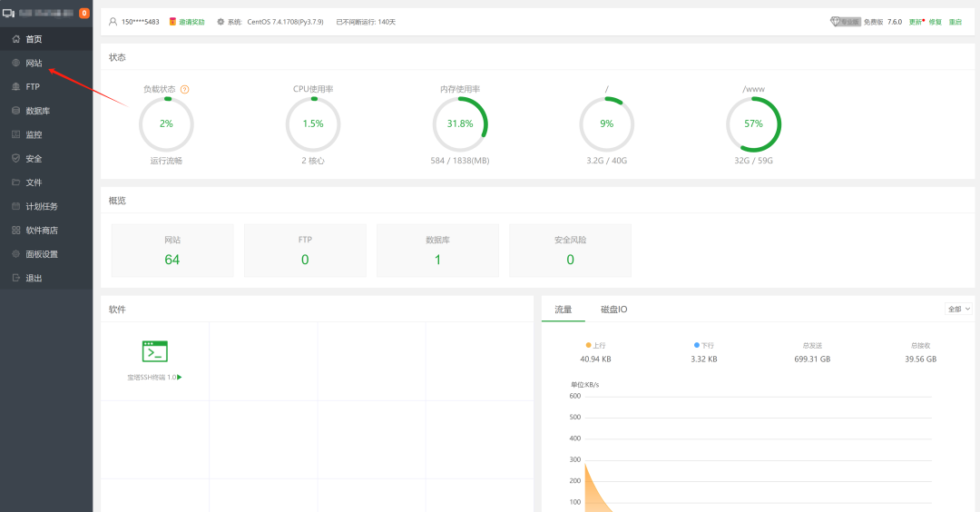Open the 网站 64 overview card
This screenshot has width=980, height=512.
coord(172,251)
